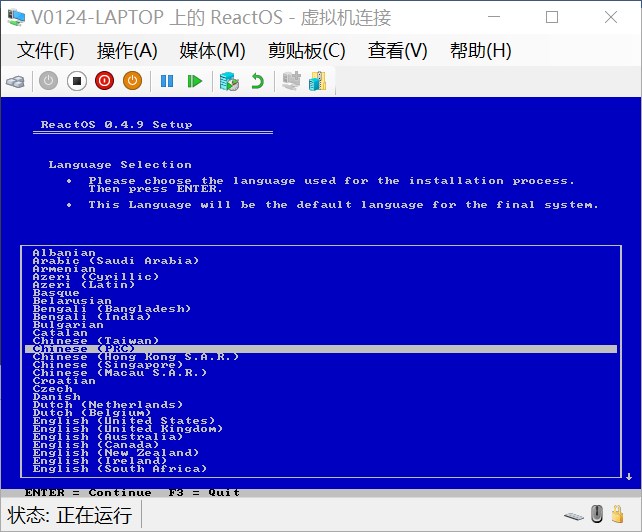Select Bulgarian in language list
Viewport: 642px width, 532px height.
(x=68, y=325)
